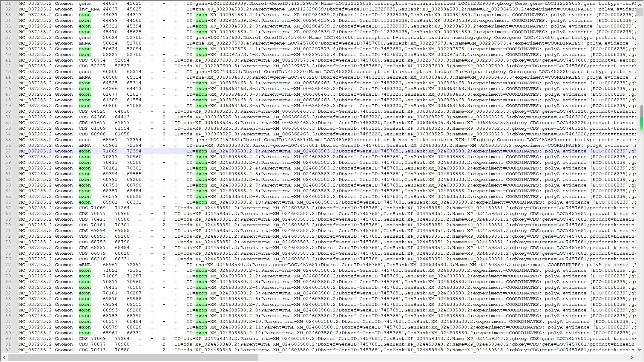Click 'ID=cds-XP_006368525.3' on line 52
Image resolution: width=644 pixels, height=362 pixels.
[x=206, y=123]
